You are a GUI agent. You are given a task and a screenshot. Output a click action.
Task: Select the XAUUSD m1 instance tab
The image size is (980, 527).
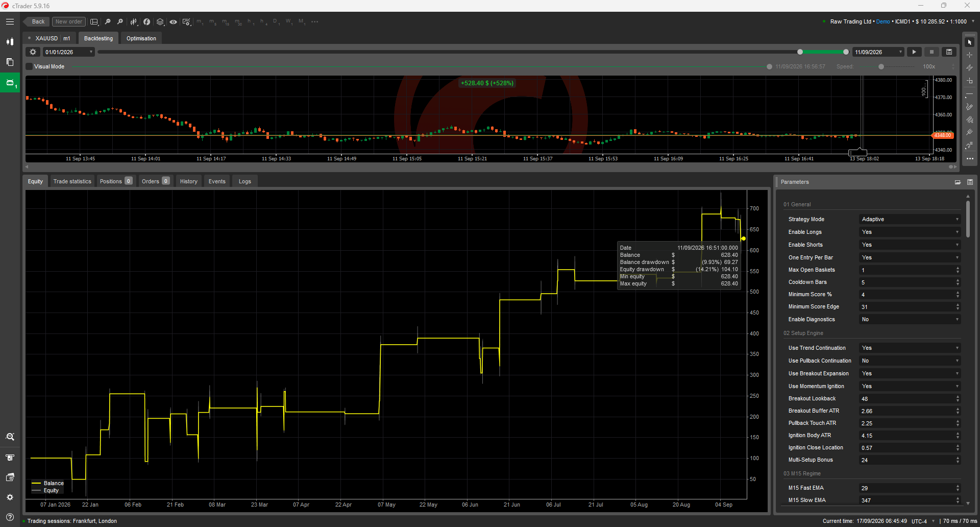point(50,38)
